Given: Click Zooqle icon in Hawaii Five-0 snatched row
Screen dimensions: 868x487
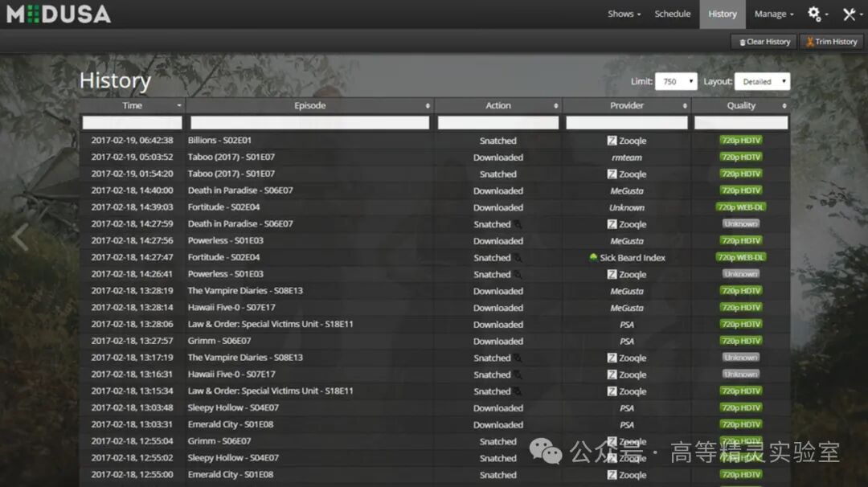Looking at the screenshot, I should point(612,374).
